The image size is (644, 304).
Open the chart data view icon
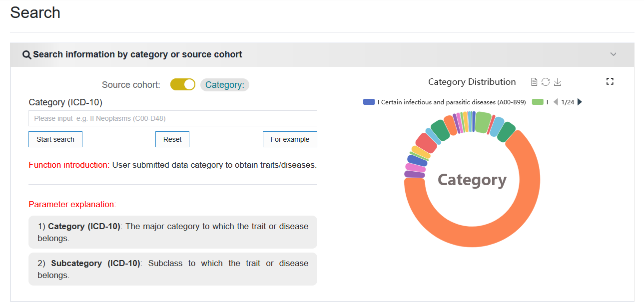tap(534, 82)
